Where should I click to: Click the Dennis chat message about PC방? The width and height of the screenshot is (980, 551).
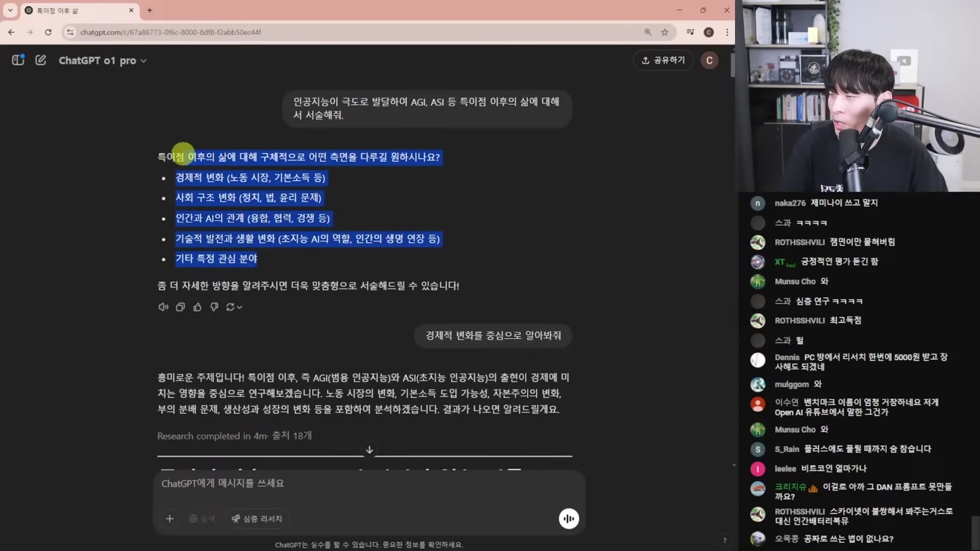861,362
